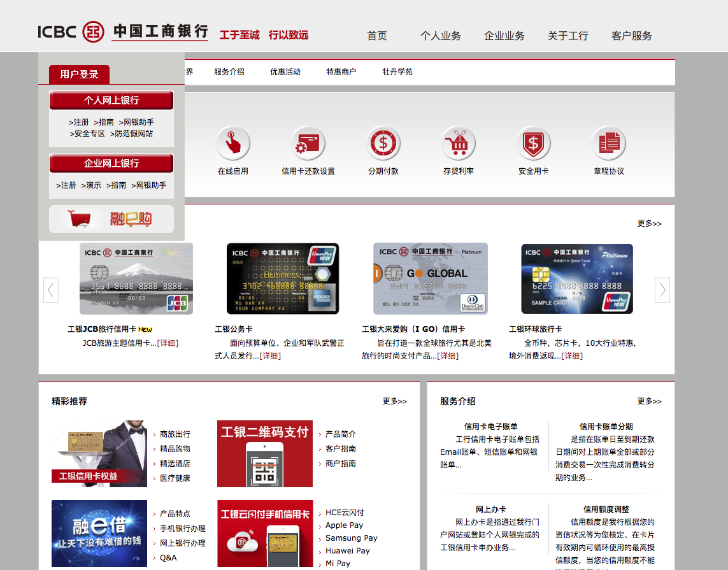Show previous credit cards with left arrow

[x=50, y=290]
